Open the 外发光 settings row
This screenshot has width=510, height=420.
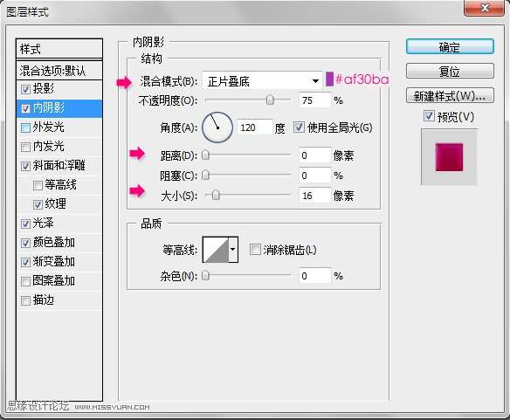tap(59, 127)
